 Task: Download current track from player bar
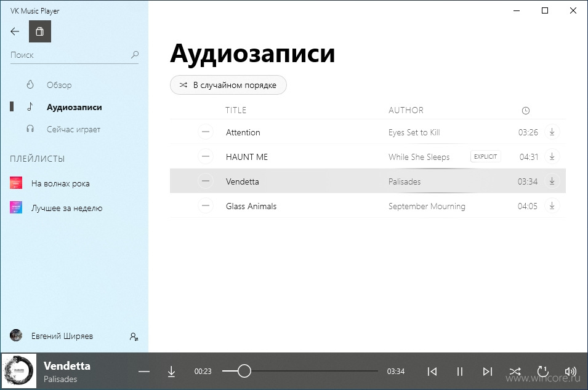171,372
